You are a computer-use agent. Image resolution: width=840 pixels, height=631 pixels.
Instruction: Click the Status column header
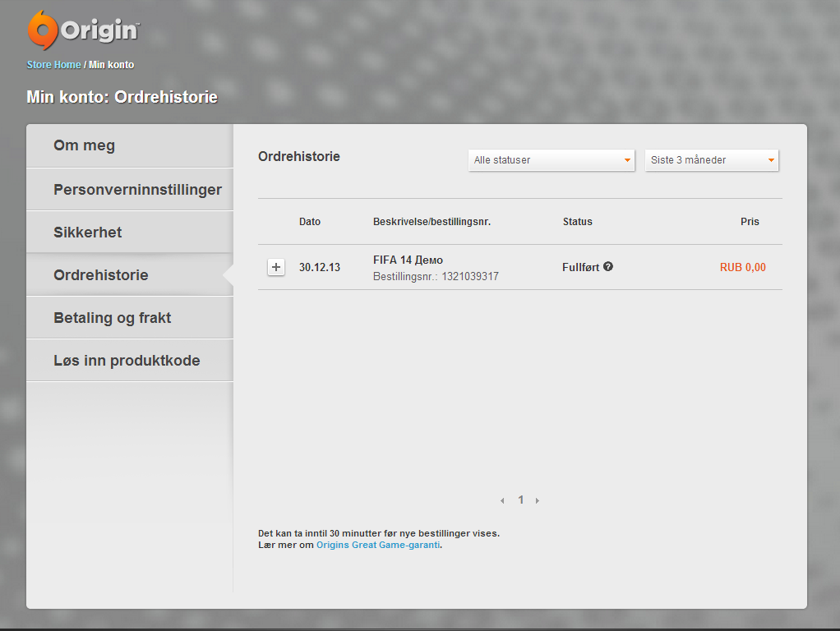[578, 222]
